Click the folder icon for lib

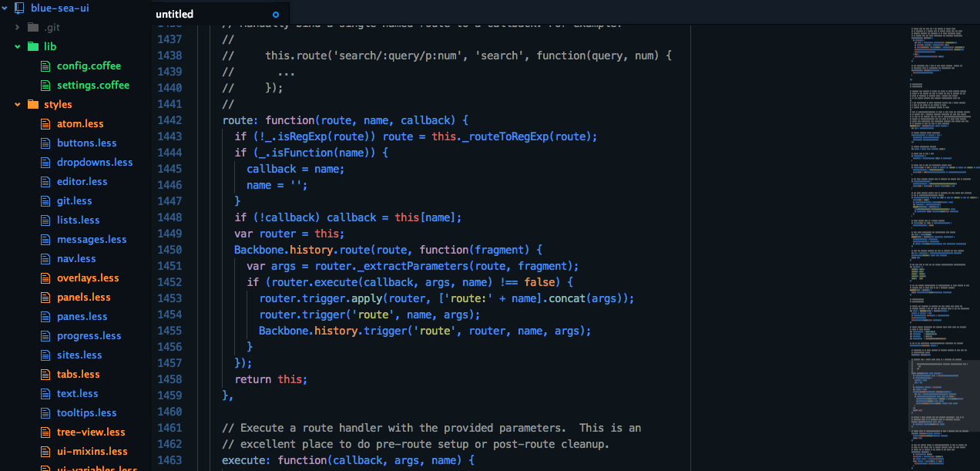[x=33, y=46]
